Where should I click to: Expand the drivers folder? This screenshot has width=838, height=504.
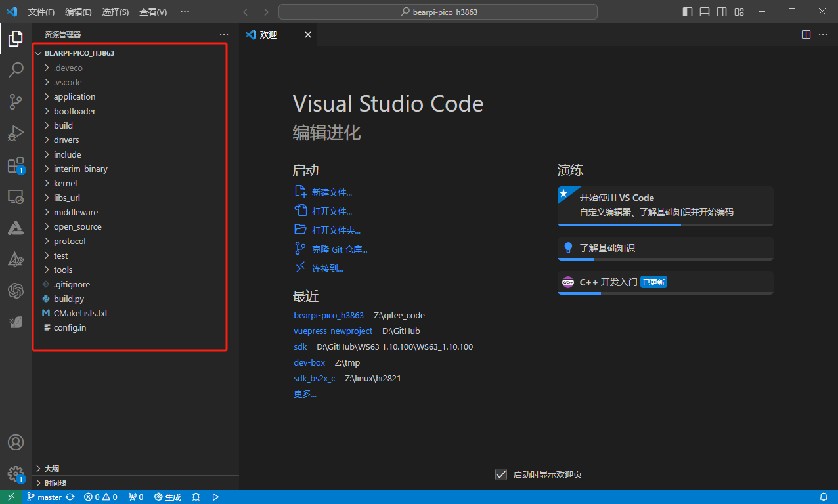(x=135, y=140)
